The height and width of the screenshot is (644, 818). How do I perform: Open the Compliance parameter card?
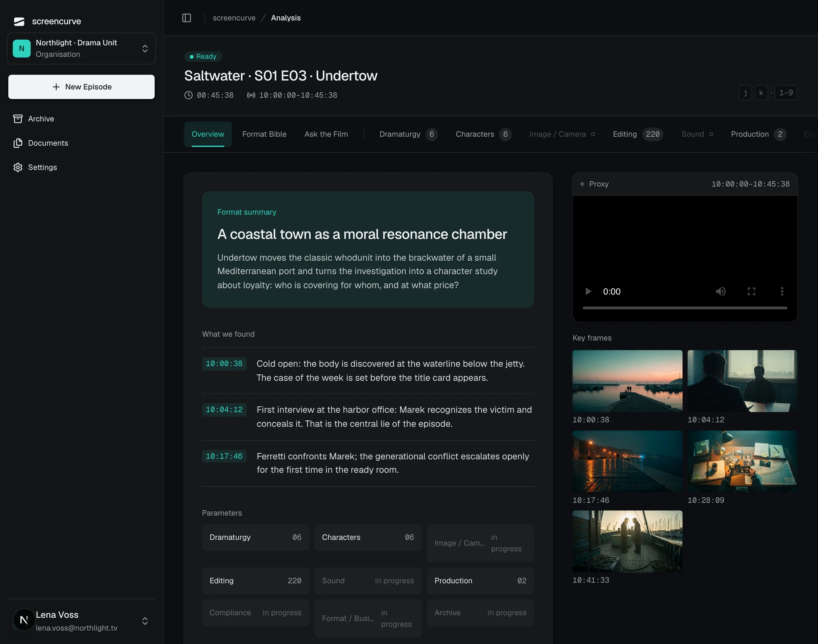point(255,613)
